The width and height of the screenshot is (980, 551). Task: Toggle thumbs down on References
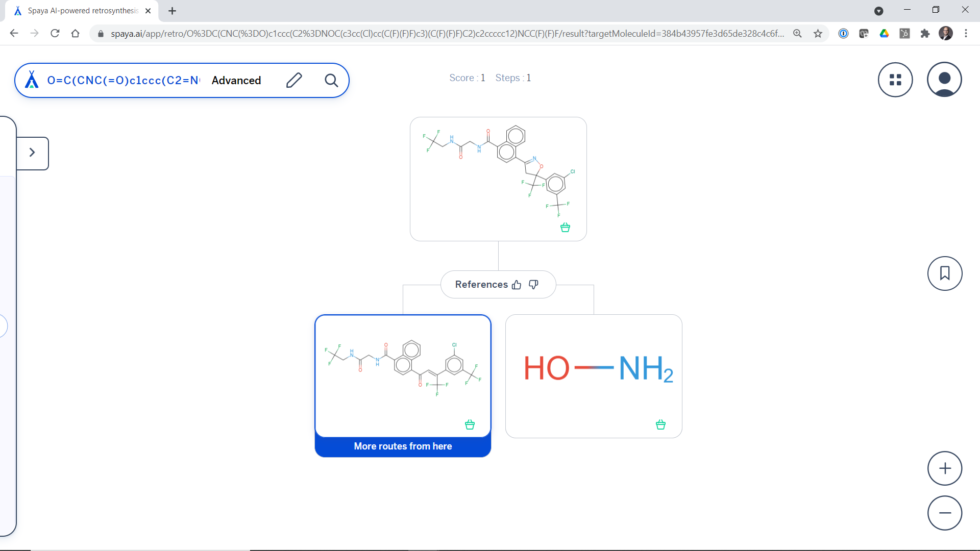coord(533,285)
